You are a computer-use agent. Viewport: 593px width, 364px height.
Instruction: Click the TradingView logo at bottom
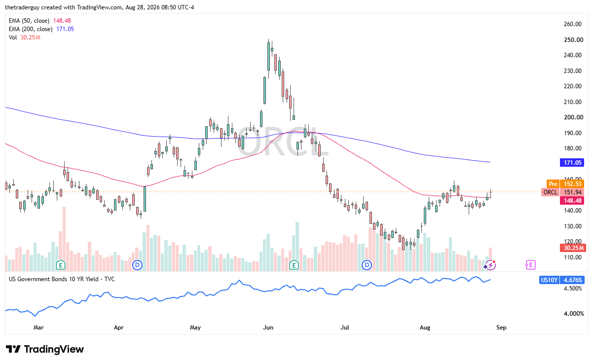[45, 349]
